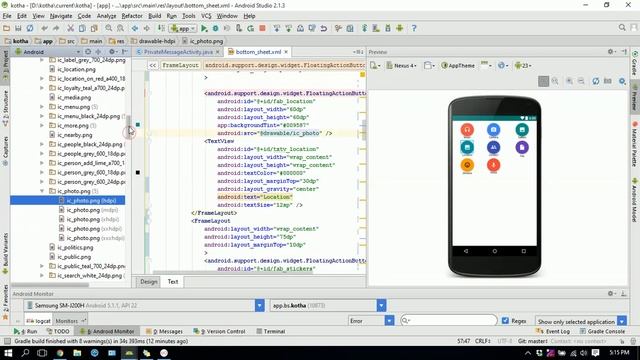Click the Find magnifier toolbar icon
Viewport: 640px width, 360px height.
109,28
